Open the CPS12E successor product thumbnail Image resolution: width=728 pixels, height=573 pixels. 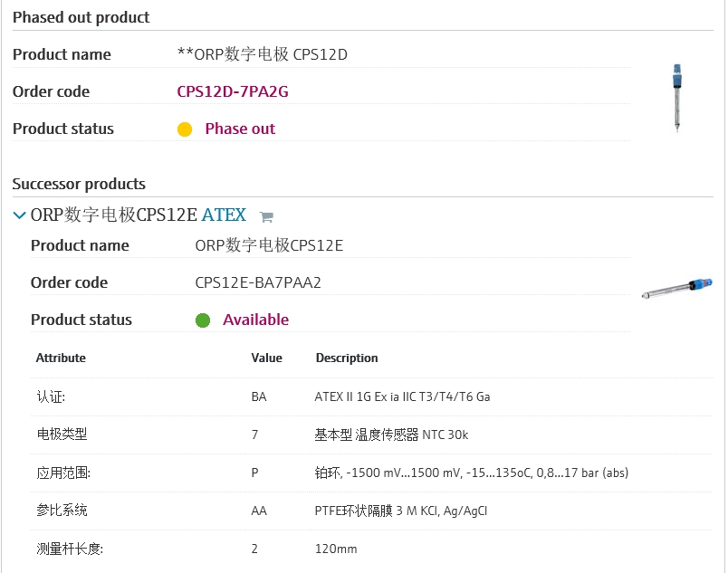point(677,287)
